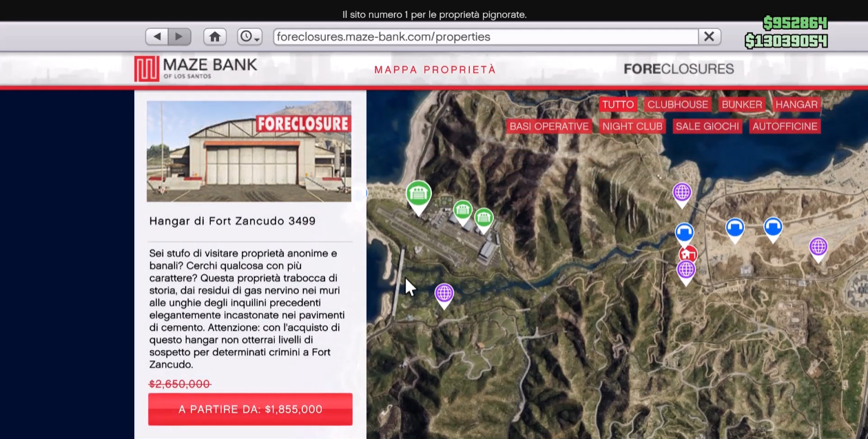Filter the map by BUNKER
Image resolution: width=868 pixels, height=439 pixels.
(x=742, y=105)
